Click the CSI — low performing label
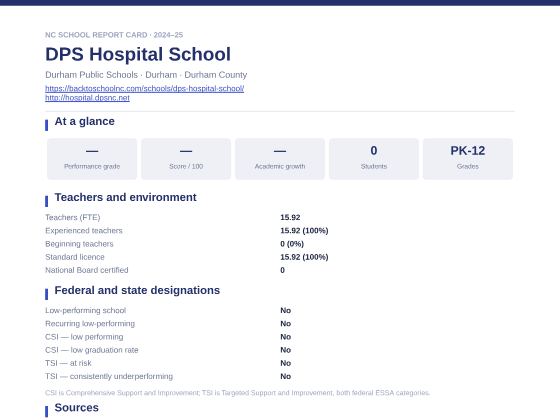This screenshot has height=420, width=560. 84,337
